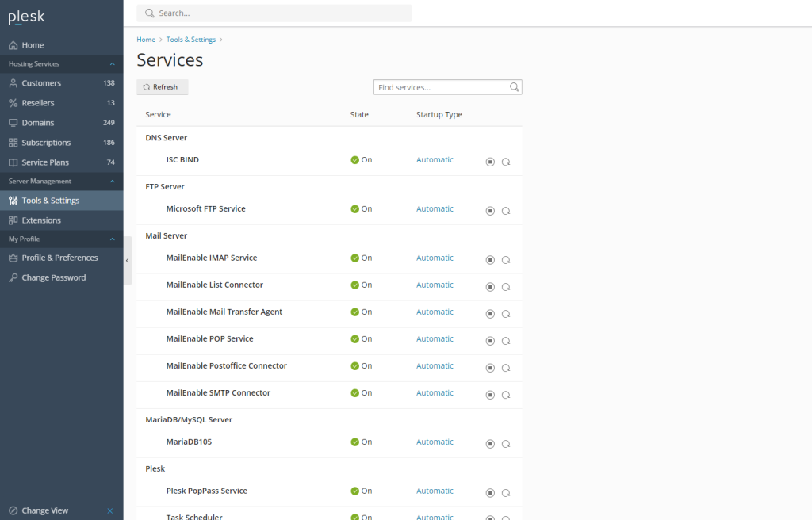Restart the Microsoft FTP Service
812x520 pixels.
pyautogui.click(x=506, y=211)
